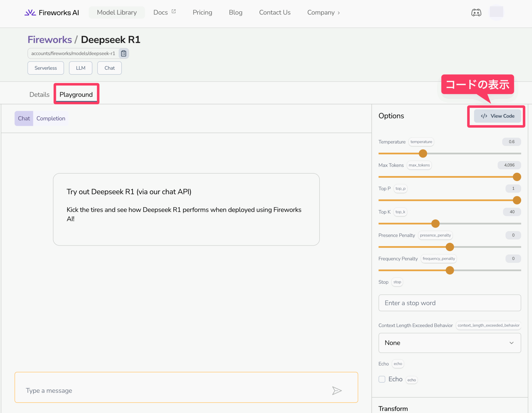The image size is (532, 413).
Task: Click the Top K slider handle
Action: point(435,223)
